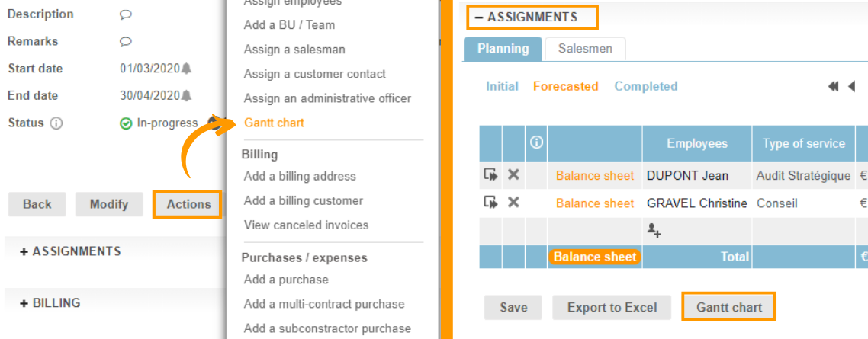Click the info icon next to Status
This screenshot has height=339, width=868.
pos(56,123)
